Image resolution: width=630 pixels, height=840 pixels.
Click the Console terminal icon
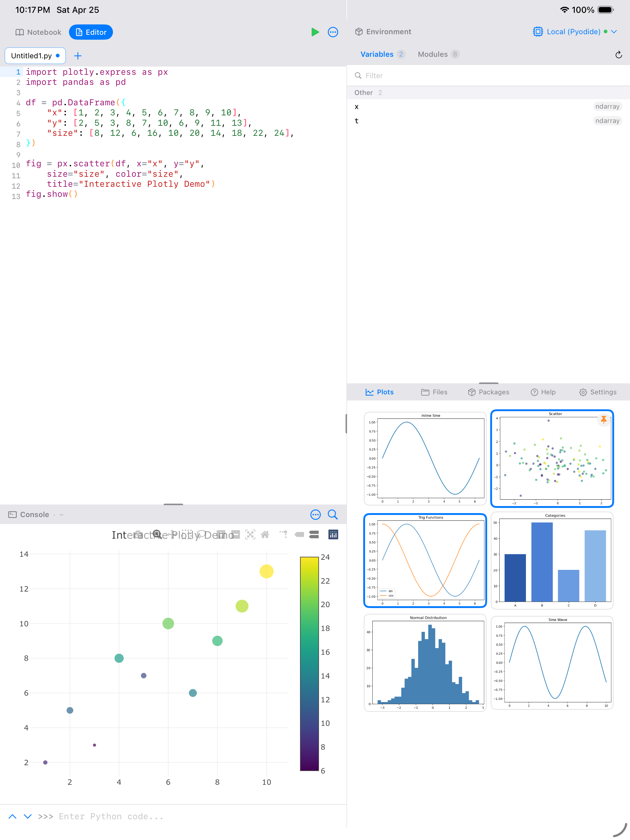(13, 515)
